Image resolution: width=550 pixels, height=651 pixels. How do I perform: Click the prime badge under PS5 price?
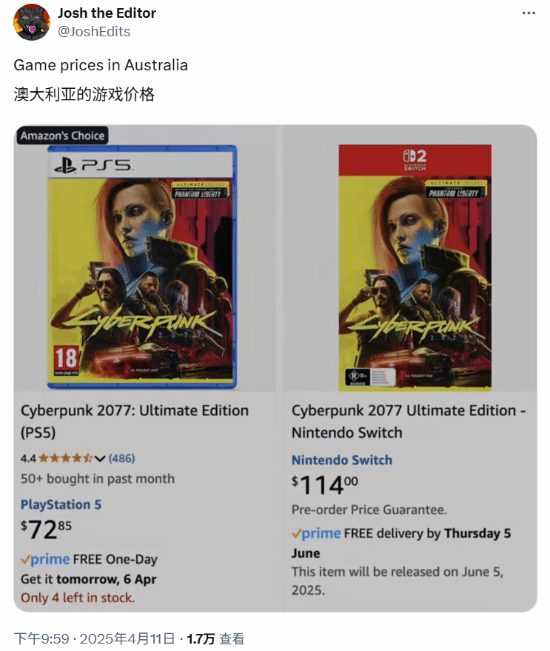[x=45, y=559]
